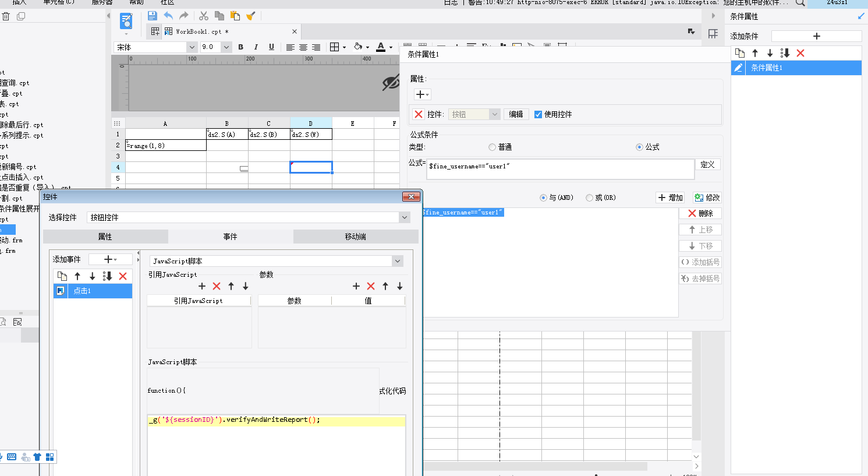Click the scissors Cut icon
The width and height of the screenshot is (868, 476).
(x=203, y=16)
